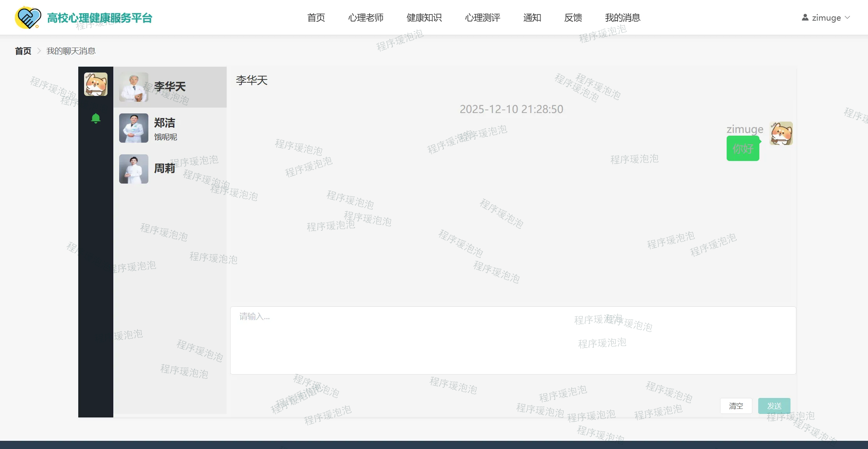Screen dimensions: 868x449
Task: Click the 首页 breadcrumb link
Action: click(23, 51)
